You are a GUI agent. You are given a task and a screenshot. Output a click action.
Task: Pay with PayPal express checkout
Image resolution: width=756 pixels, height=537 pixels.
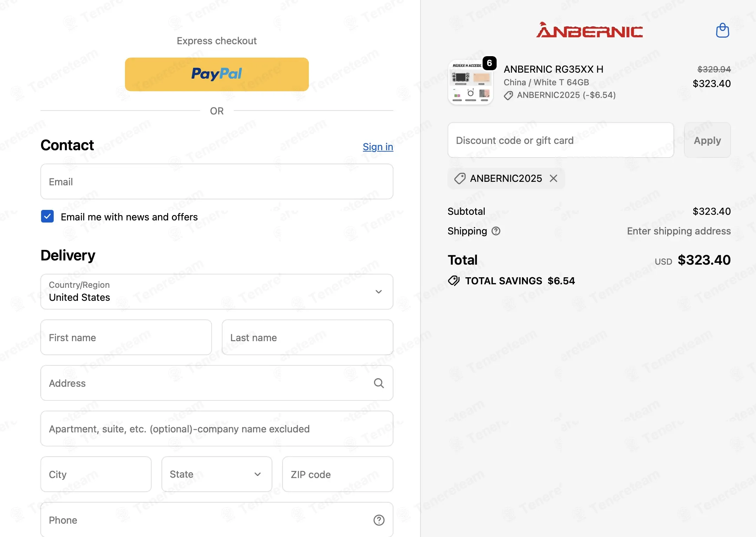(217, 74)
